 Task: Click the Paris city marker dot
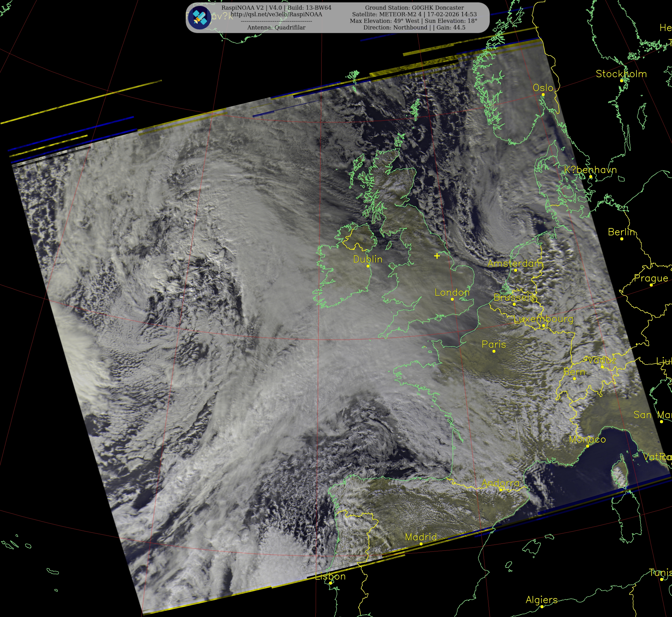point(494,351)
